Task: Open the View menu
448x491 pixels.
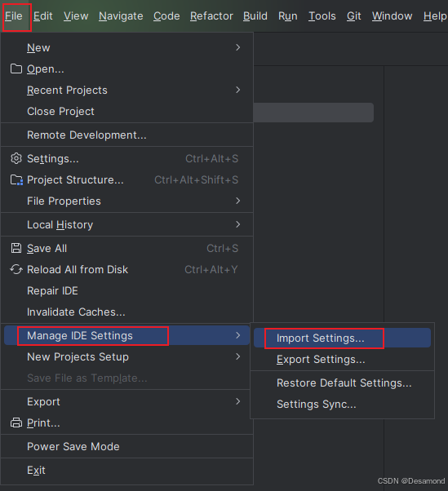Action: (76, 16)
